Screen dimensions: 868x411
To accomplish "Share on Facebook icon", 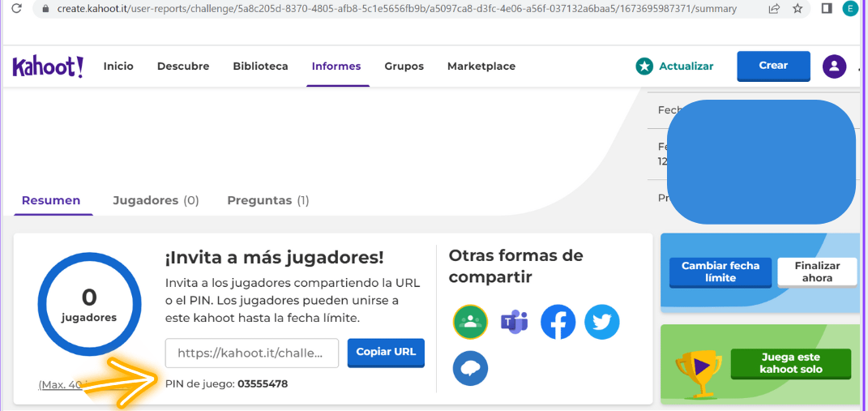I will (x=558, y=322).
